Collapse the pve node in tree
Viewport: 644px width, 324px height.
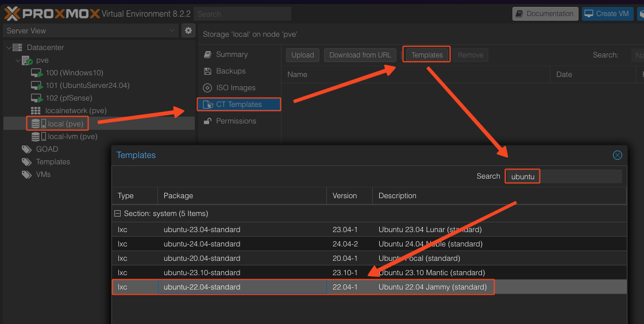tap(18, 60)
